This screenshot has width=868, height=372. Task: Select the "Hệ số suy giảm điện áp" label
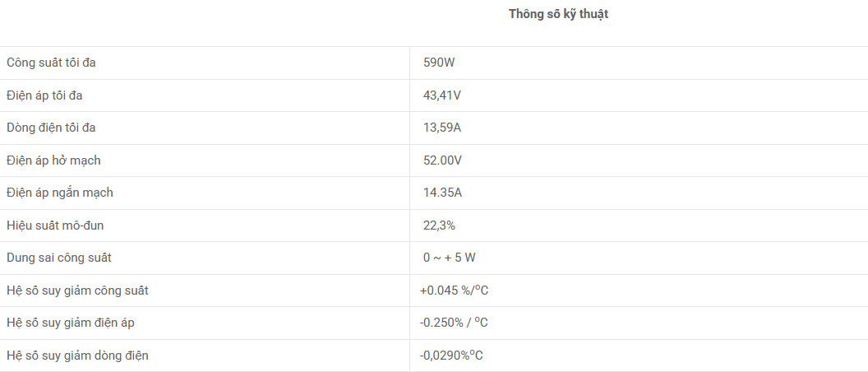[70, 323]
